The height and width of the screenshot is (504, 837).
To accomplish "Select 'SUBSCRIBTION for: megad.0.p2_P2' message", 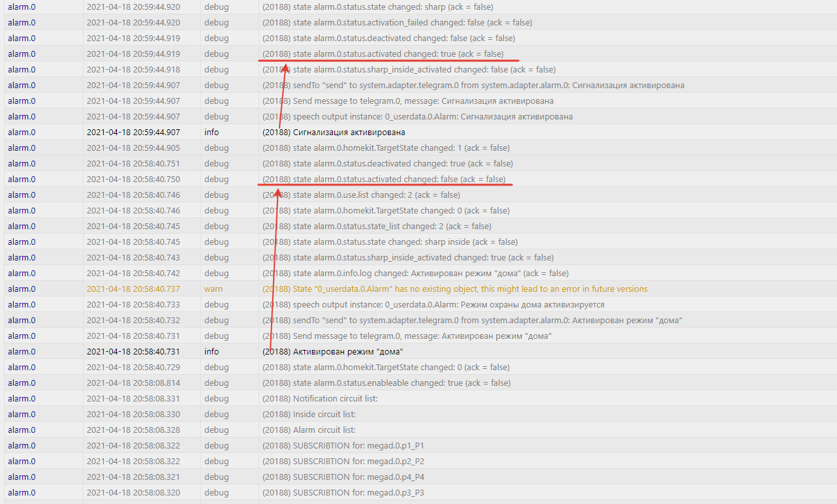I will 343,461.
